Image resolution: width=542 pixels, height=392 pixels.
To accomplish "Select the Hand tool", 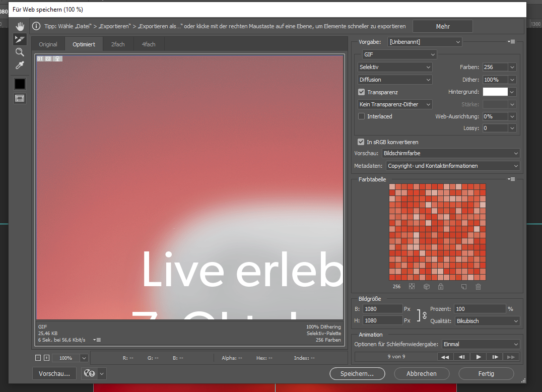I will coord(20,26).
